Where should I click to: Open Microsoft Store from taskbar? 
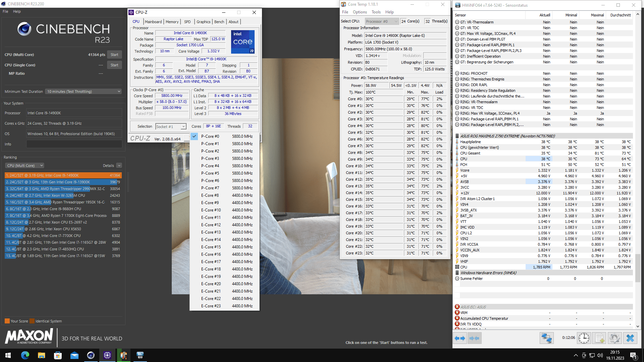pos(58,355)
